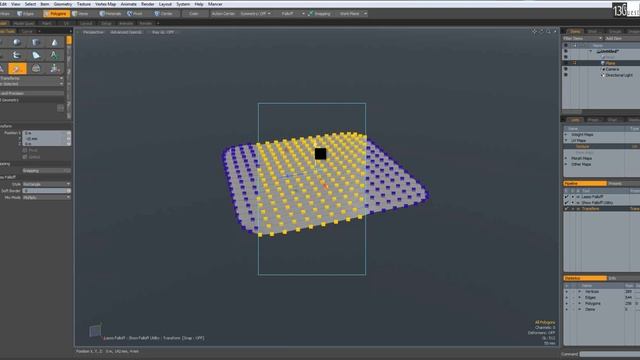Click the Snapping button in tool properties
Screen dimensions: 640x360
[46, 171]
